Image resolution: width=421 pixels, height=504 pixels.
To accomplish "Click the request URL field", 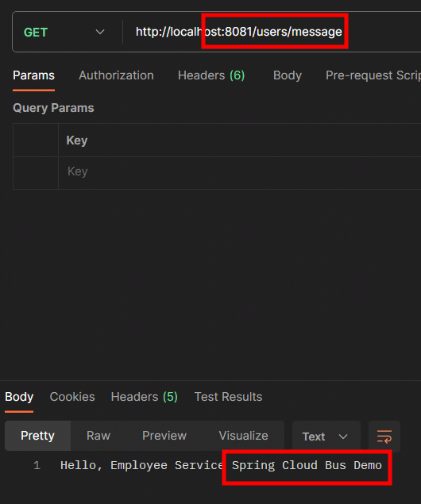I will click(x=272, y=32).
